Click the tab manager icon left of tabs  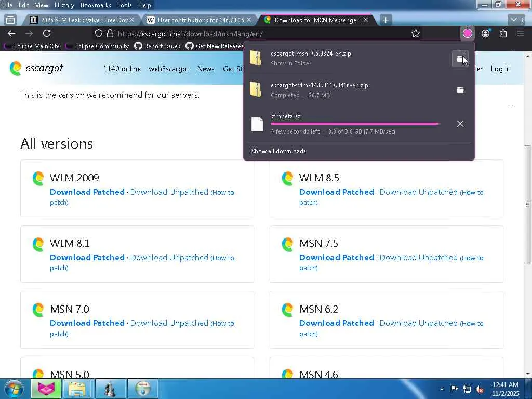10,20
